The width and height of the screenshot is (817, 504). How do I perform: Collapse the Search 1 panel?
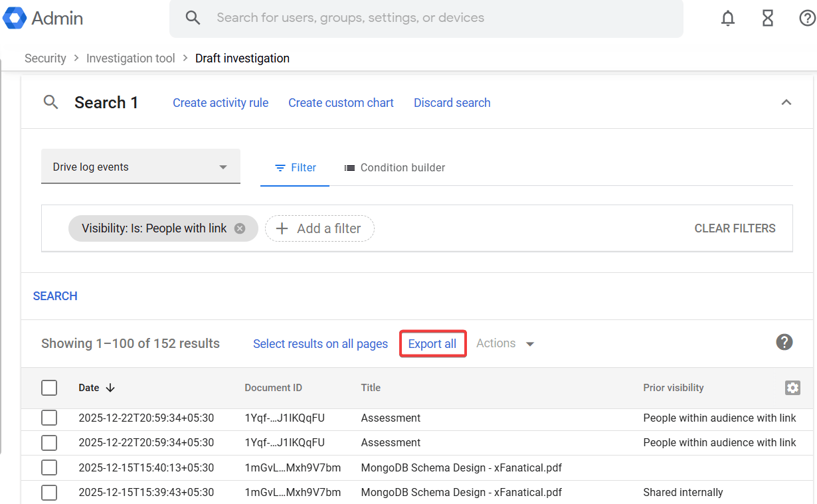(x=786, y=102)
